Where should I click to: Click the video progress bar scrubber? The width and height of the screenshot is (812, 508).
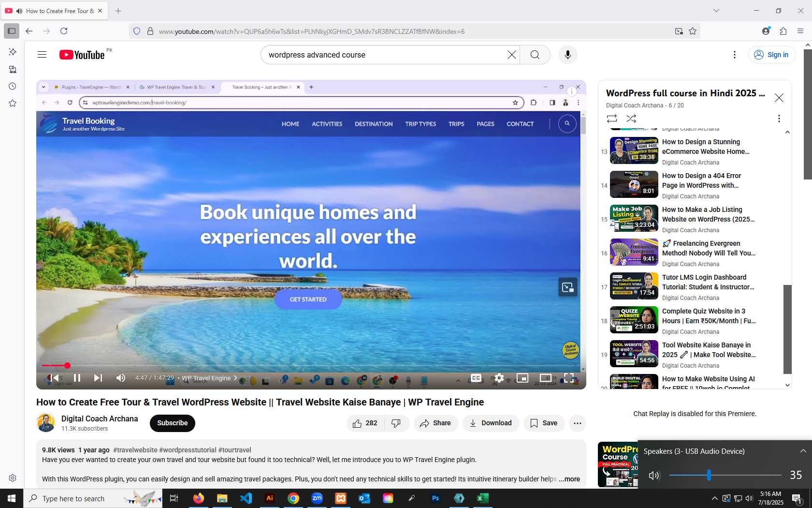[x=67, y=365]
